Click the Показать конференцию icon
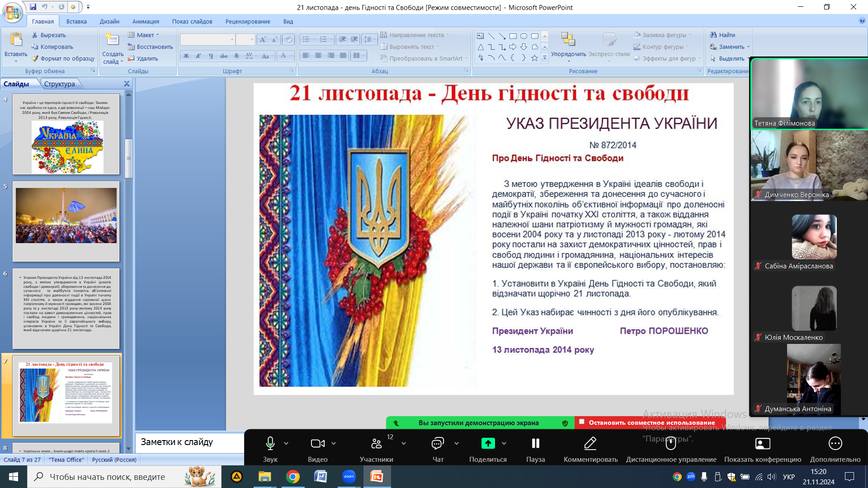This screenshot has width=868, height=488. click(x=762, y=443)
